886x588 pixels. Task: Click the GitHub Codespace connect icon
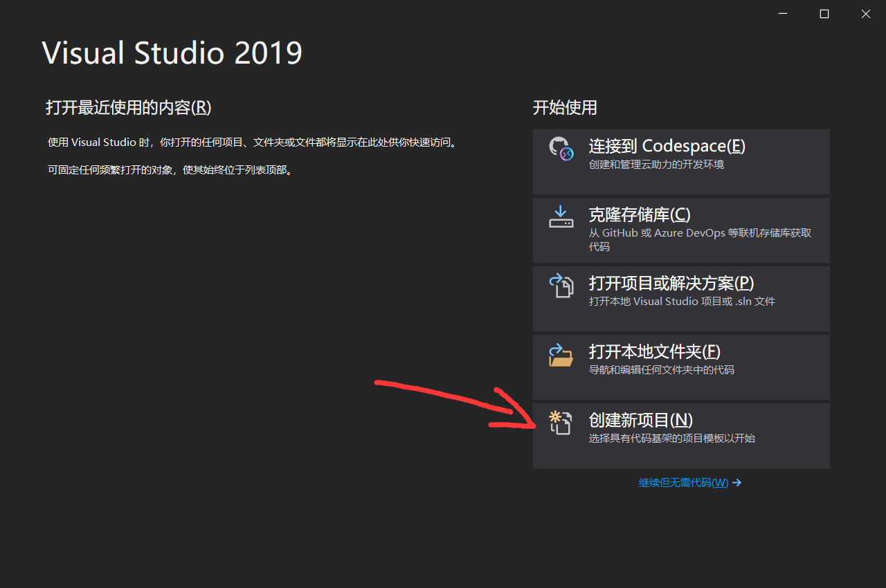(560, 149)
